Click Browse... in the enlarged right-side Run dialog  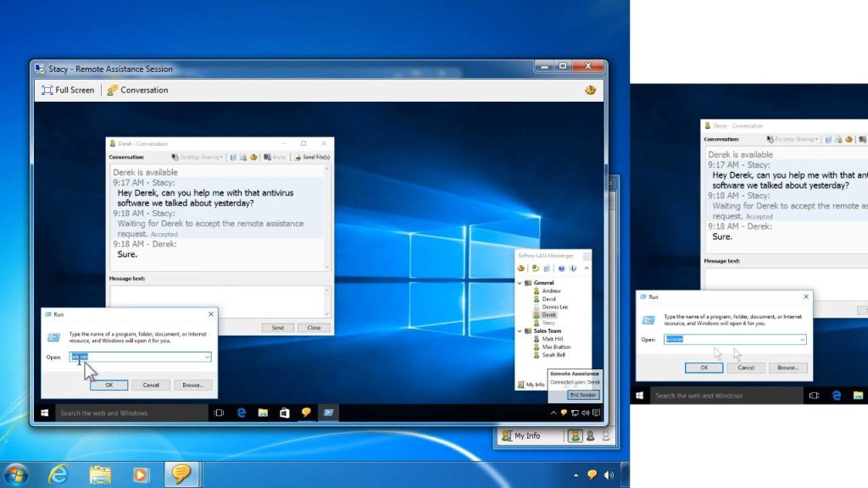click(x=787, y=368)
